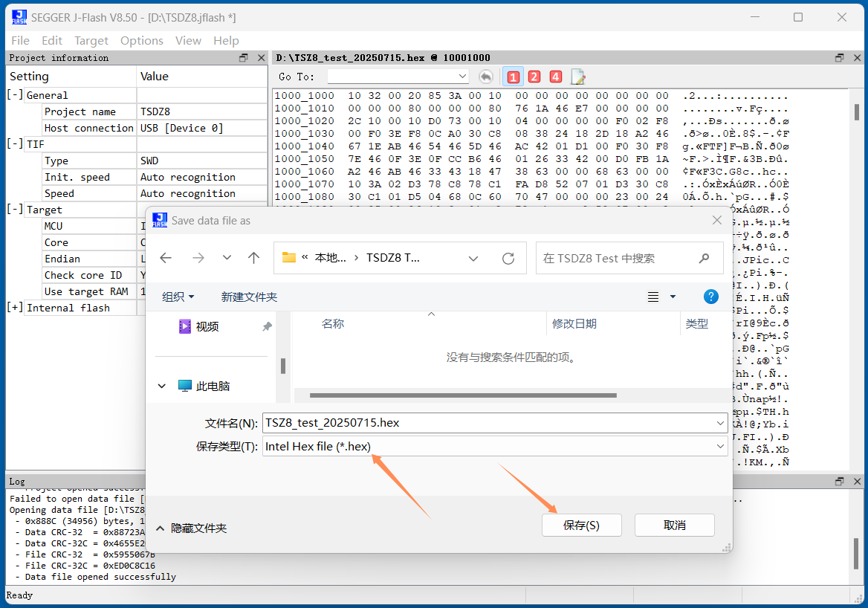
Task: Open recent locations dropdown in save dialog
Action: pyautogui.click(x=227, y=257)
